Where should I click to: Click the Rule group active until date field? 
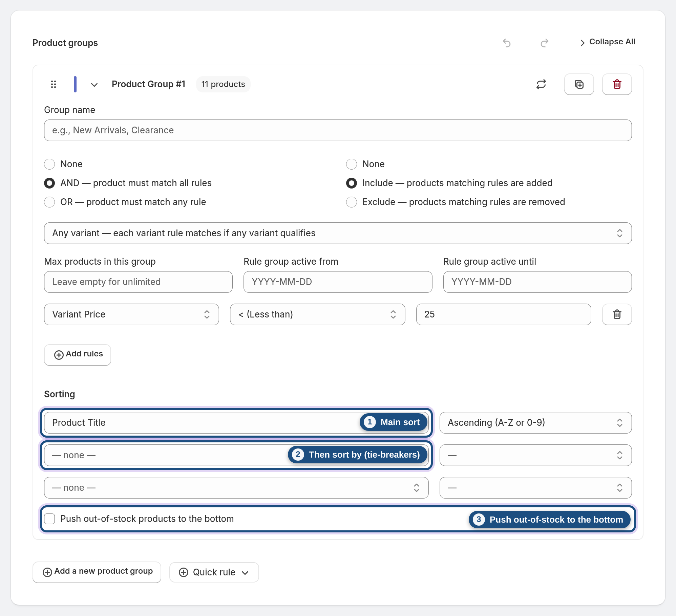(537, 282)
